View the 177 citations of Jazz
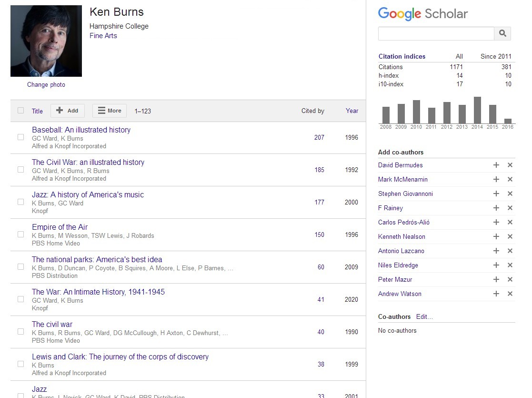Screen dimensions: 532x398 (319, 202)
